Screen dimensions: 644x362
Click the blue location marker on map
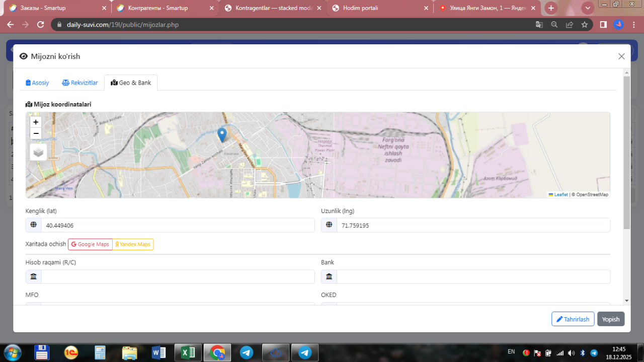[x=222, y=134]
